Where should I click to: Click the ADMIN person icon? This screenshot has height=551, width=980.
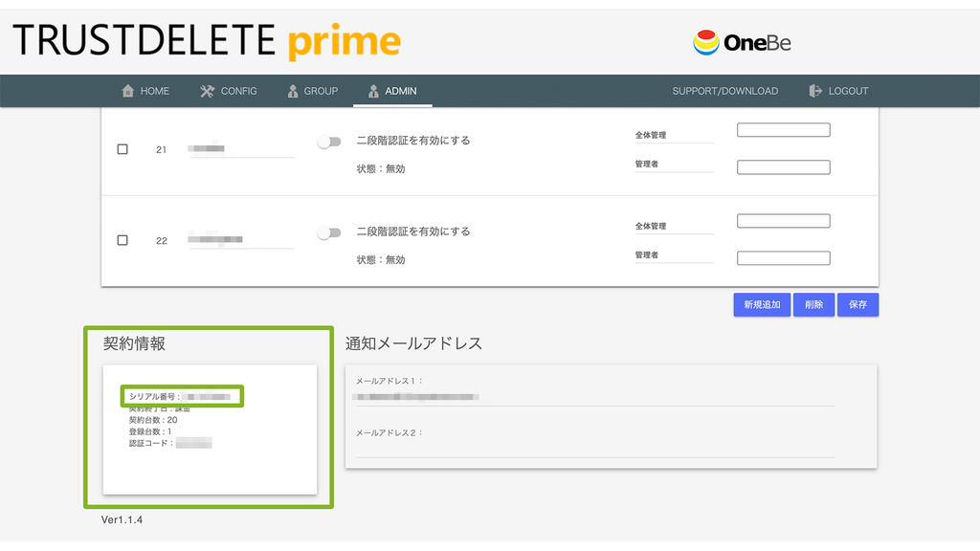pos(373,91)
